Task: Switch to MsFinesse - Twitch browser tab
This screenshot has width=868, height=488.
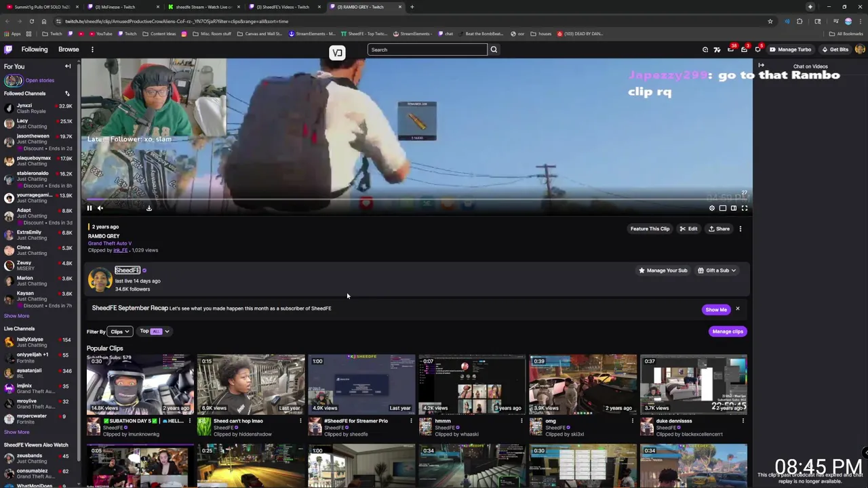Action: pos(122,7)
